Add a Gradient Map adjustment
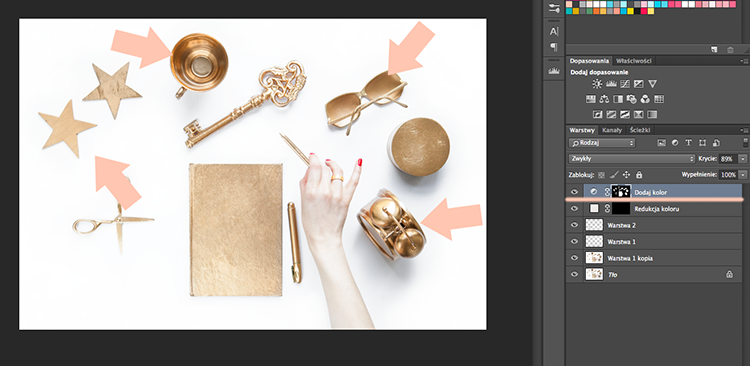The image size is (750, 366). [x=652, y=114]
